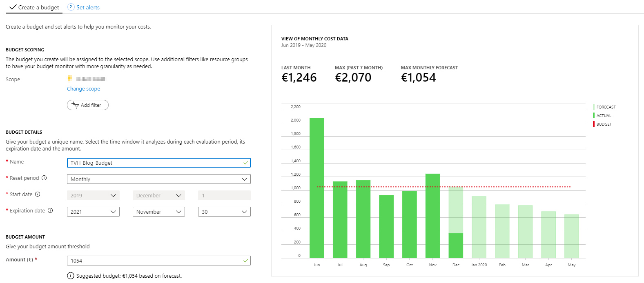Image resolution: width=644 pixels, height=283 pixels.
Task: Click the FORECAST legend color swatch
Action: click(594, 107)
